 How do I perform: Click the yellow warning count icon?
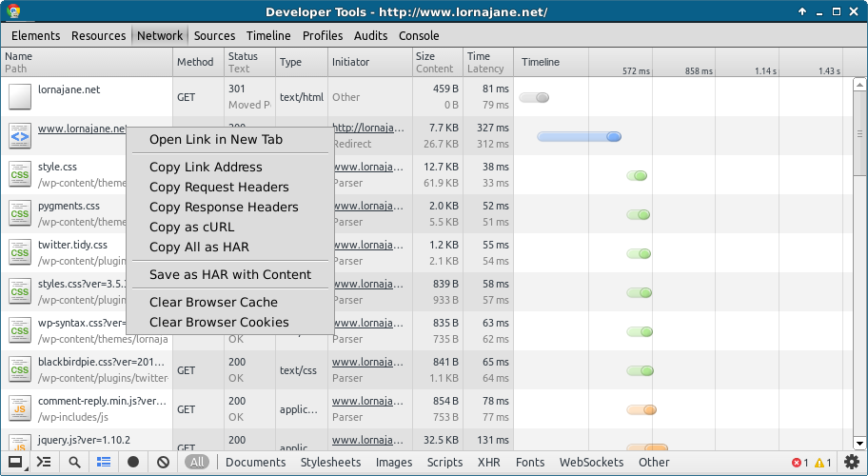click(819, 463)
